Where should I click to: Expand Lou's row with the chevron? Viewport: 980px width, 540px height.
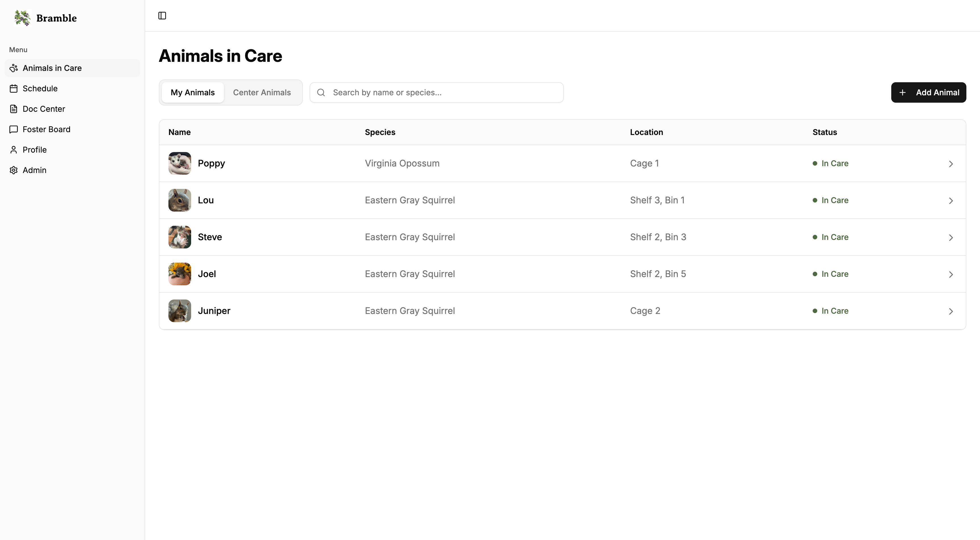tap(951, 201)
